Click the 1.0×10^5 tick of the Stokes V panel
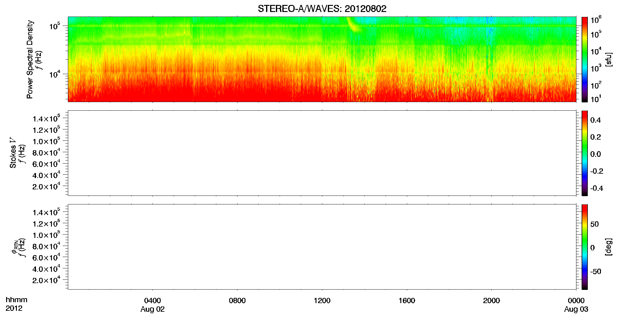The width and height of the screenshot is (644, 332). [46, 141]
